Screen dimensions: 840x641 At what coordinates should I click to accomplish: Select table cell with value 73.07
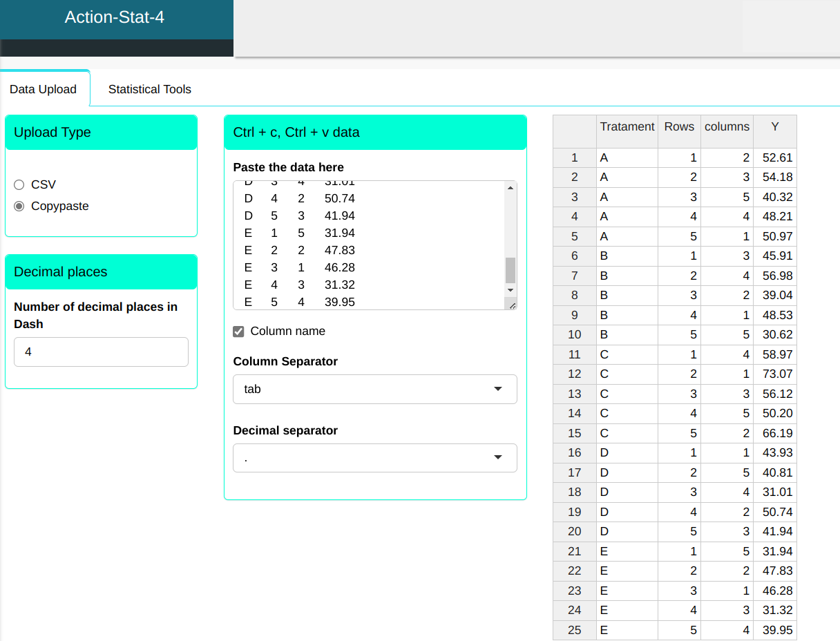coord(775,374)
